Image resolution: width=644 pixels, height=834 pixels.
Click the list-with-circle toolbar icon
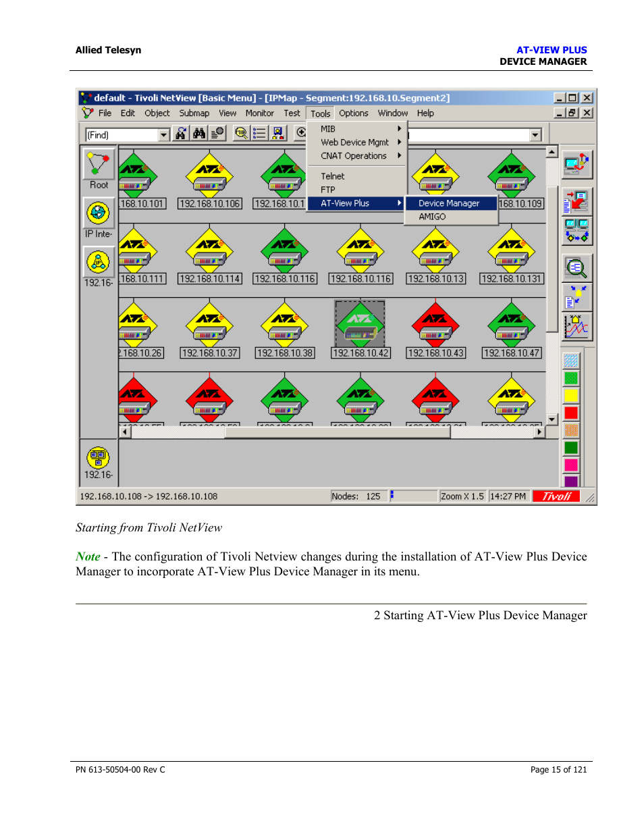[x=217, y=134]
